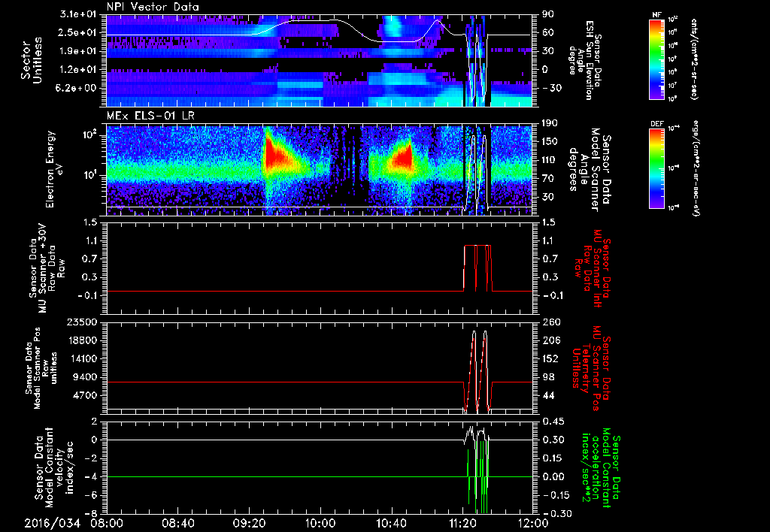The width and height of the screenshot is (770, 532).
Task: Click the NF color scale bar
Action: click(656, 59)
